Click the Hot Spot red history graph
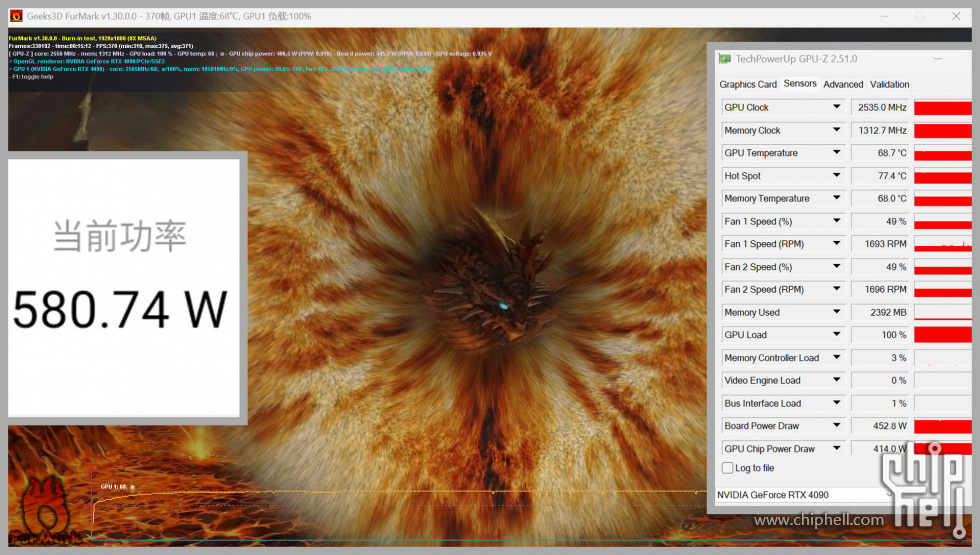Viewport: 980px width, 555px height. [942, 176]
